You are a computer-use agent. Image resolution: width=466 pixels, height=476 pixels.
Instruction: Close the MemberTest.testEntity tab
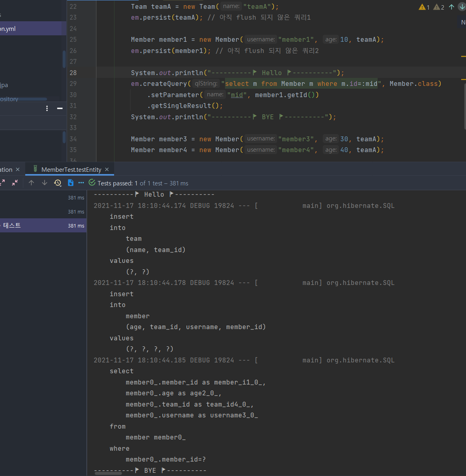coord(107,169)
